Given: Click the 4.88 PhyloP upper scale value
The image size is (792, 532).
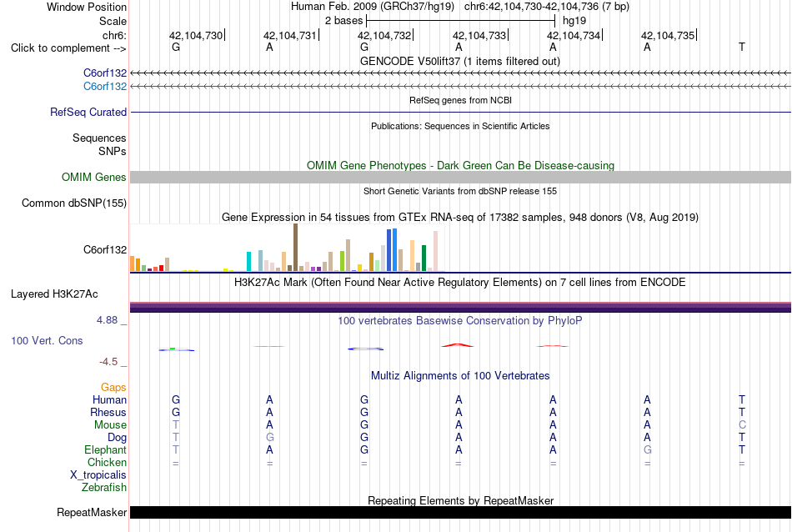Looking at the screenshot, I should pyautogui.click(x=107, y=320).
